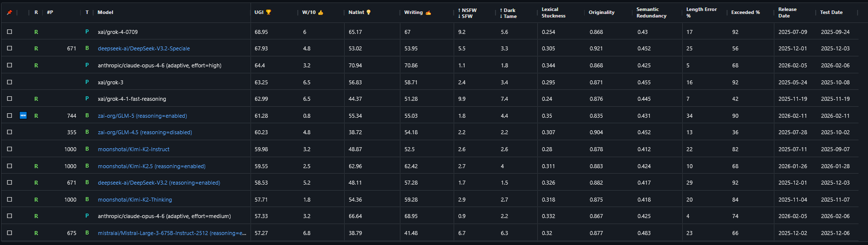
Task: Click the P badge for claude-opus-4-6 effort=high
Action: tap(87, 65)
